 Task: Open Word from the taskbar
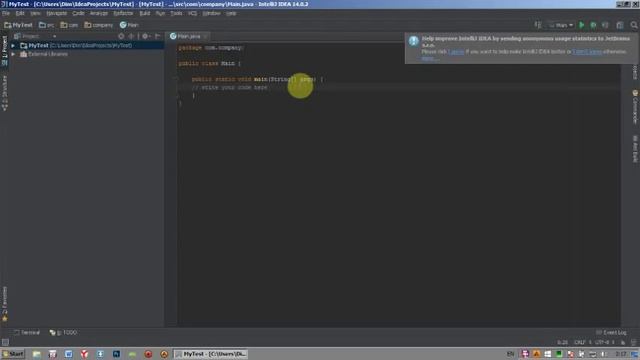click(68, 354)
